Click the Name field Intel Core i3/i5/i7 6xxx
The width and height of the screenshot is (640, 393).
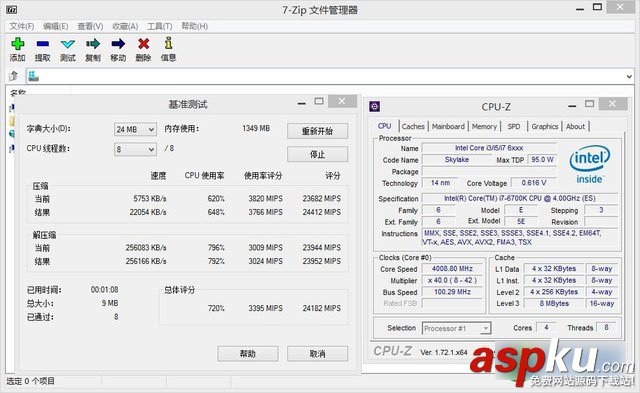489,148
